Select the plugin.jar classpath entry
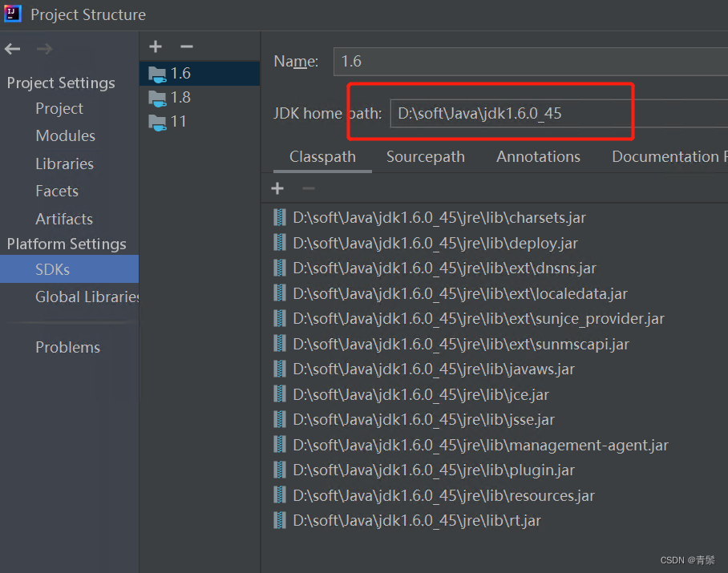This screenshot has height=573, width=728. pyautogui.click(x=434, y=470)
